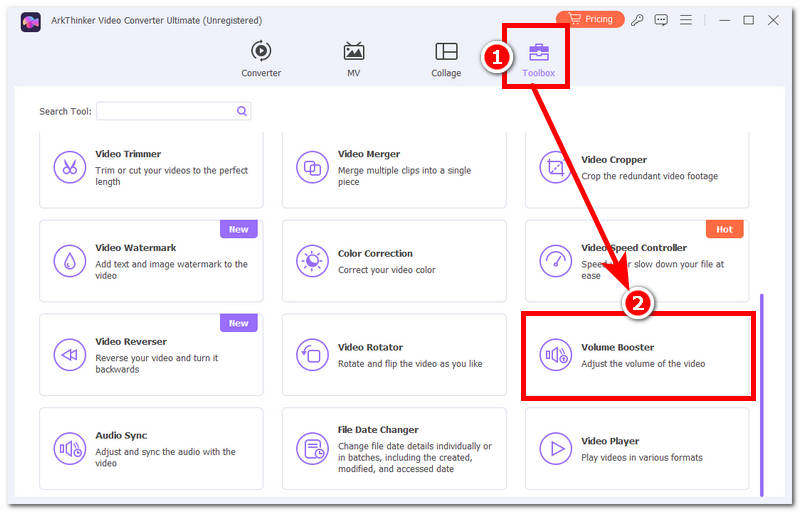This screenshot has width=800, height=512.
Task: Click into the Search Tool field
Action: tap(173, 111)
